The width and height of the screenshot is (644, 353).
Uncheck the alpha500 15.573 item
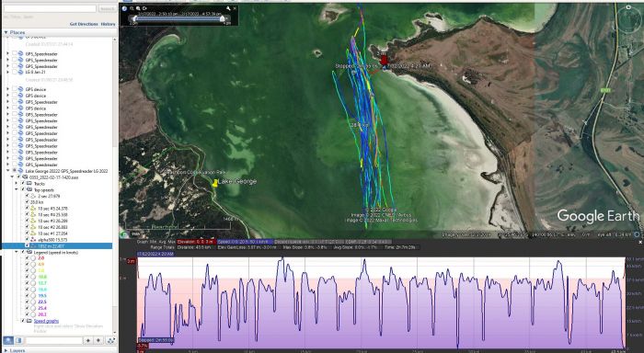[x=27, y=239]
